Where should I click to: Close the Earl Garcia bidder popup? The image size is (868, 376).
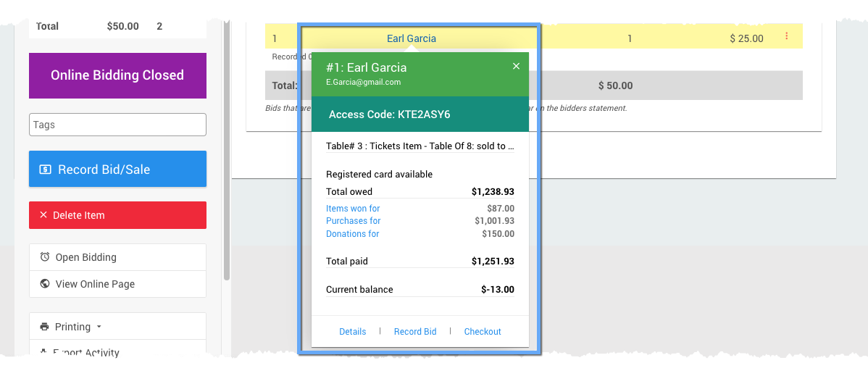pyautogui.click(x=516, y=67)
